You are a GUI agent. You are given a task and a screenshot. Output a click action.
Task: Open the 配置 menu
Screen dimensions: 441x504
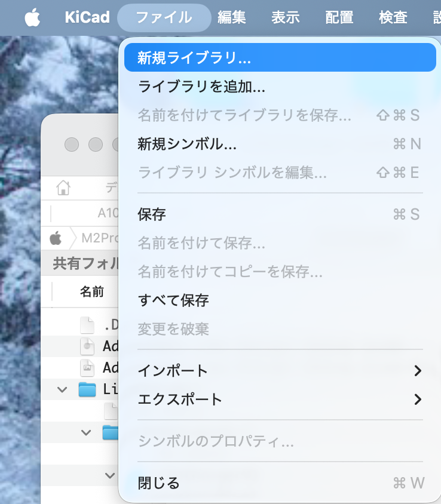[x=339, y=17]
